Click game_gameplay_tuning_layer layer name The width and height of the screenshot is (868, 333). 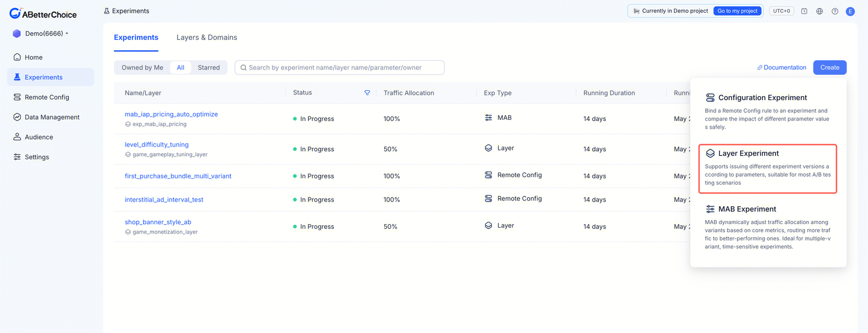(170, 155)
